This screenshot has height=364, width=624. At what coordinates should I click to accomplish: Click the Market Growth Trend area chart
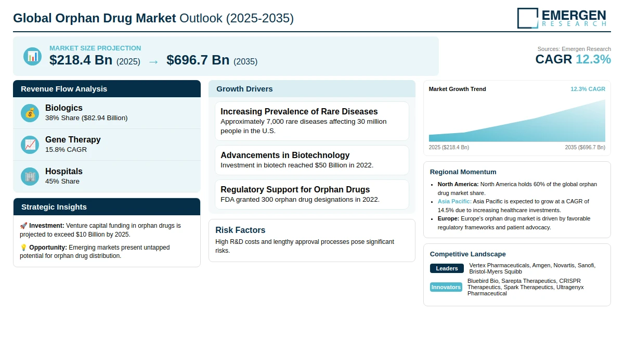[517, 122]
